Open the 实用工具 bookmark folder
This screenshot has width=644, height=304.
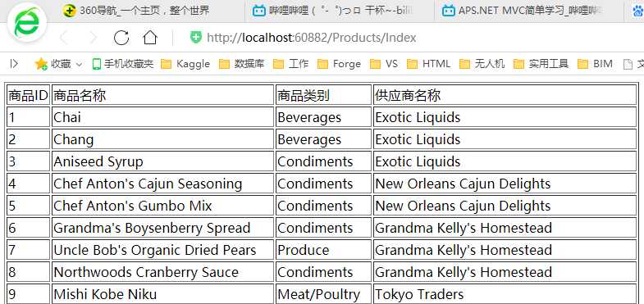[x=541, y=64]
